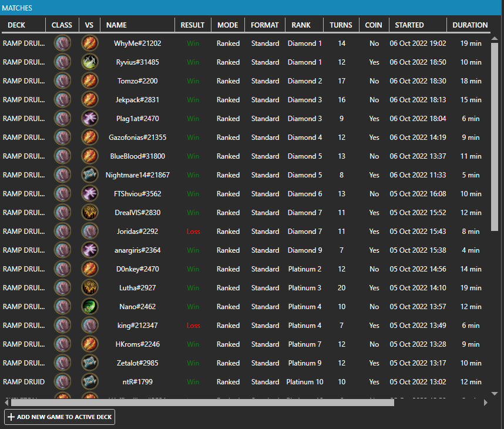Click start time 06 Oct 2022 19:02
504x429 pixels.
tap(418, 43)
